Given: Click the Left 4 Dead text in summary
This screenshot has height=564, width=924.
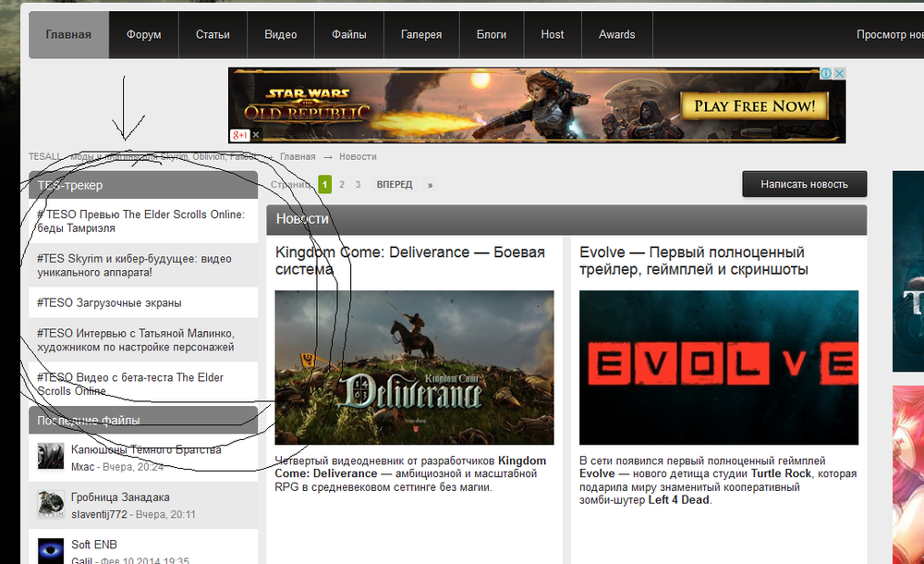Looking at the screenshot, I should (x=679, y=499).
